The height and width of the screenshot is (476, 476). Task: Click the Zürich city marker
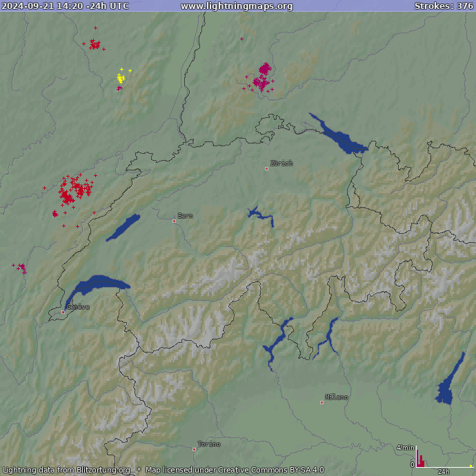(x=266, y=168)
